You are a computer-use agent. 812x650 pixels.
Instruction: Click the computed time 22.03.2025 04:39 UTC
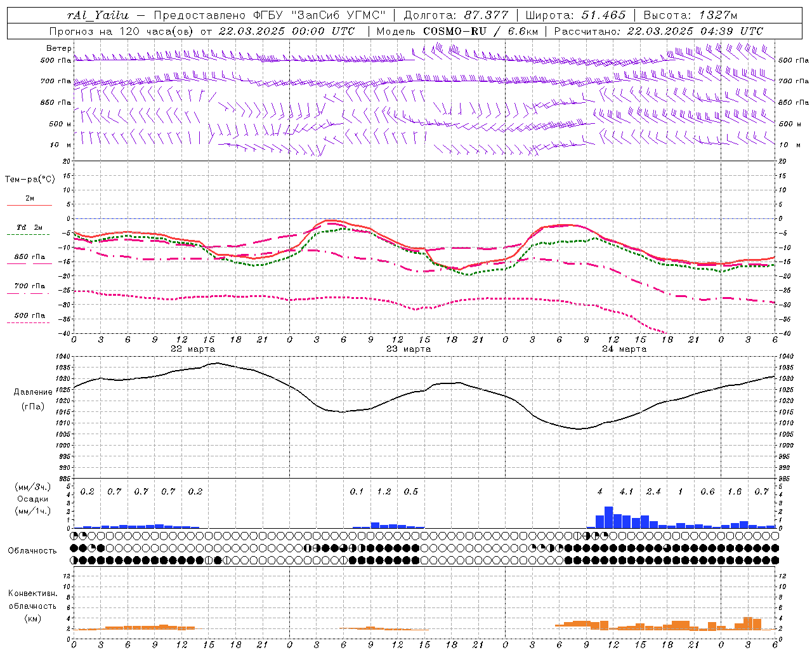pos(695,31)
